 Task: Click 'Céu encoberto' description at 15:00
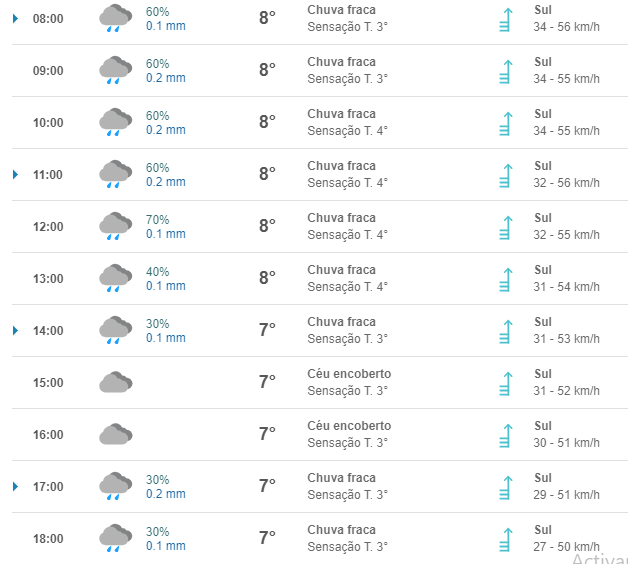coord(349,374)
